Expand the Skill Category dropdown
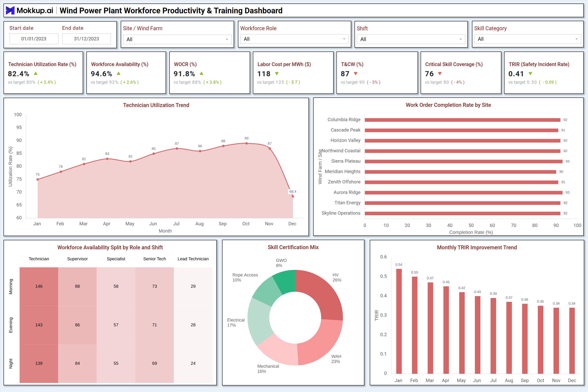The width and height of the screenshot is (588, 392). tap(527, 39)
